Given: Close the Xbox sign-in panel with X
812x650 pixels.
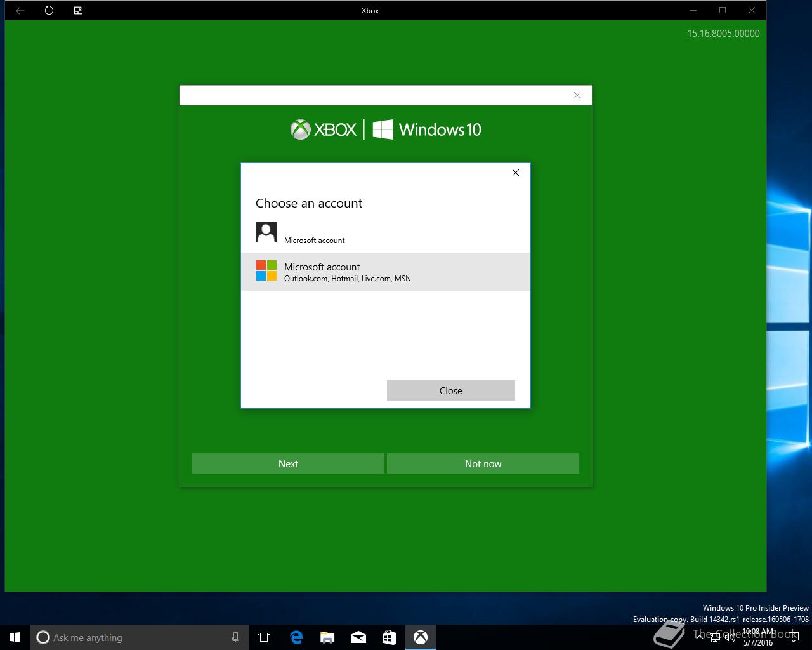Looking at the screenshot, I should 577,95.
